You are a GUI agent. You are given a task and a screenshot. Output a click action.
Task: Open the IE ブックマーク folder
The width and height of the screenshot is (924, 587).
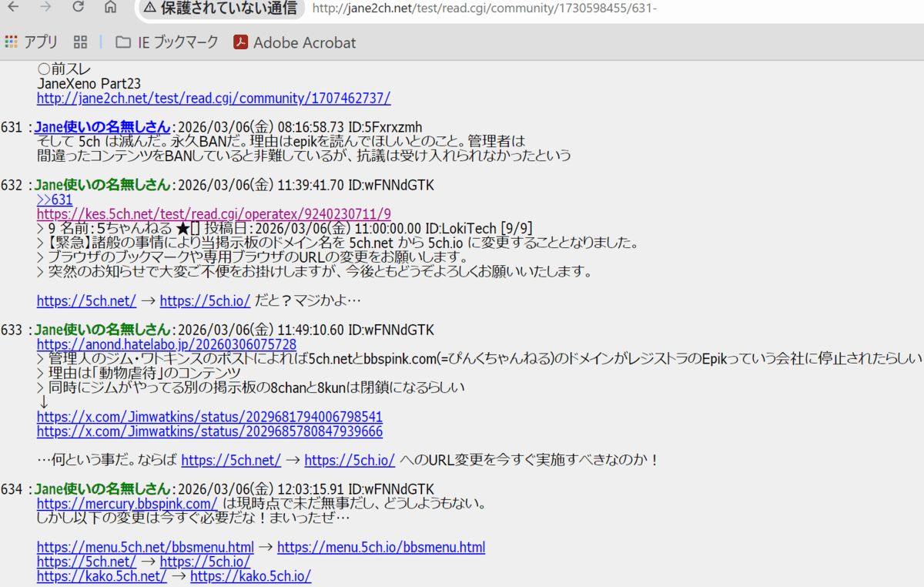(166, 42)
